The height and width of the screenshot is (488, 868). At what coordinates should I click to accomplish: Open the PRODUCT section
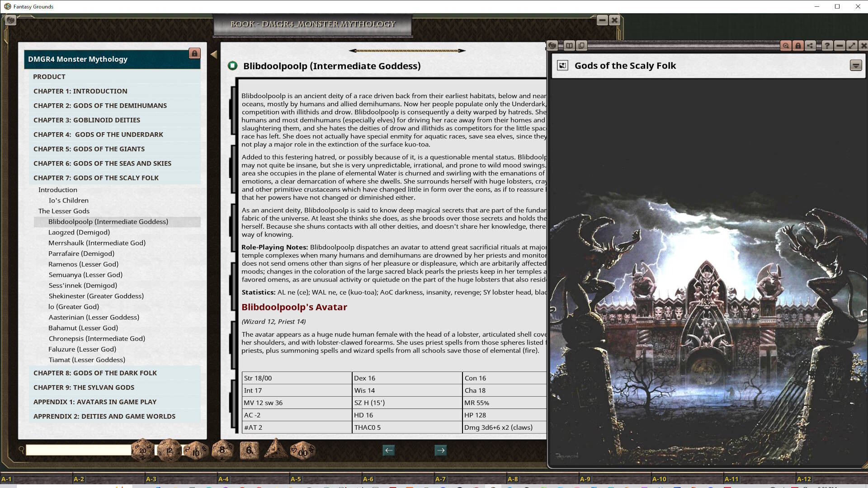[x=115, y=77]
